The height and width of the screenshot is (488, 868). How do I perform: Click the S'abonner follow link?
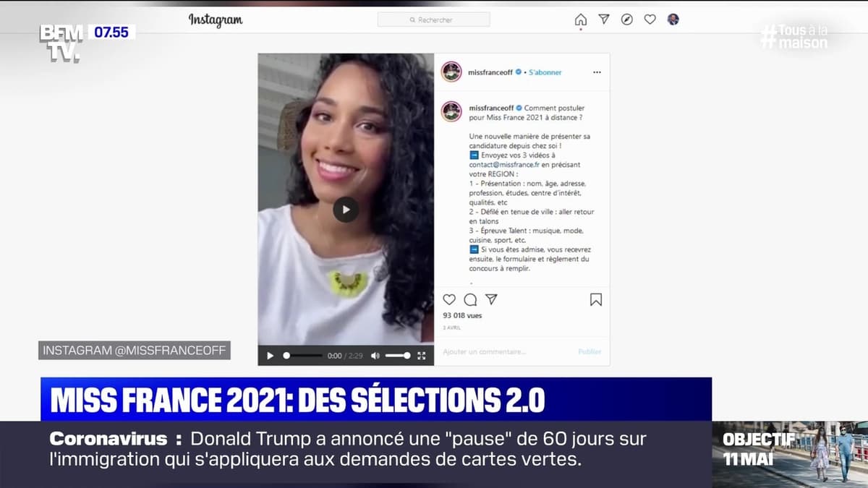545,72
